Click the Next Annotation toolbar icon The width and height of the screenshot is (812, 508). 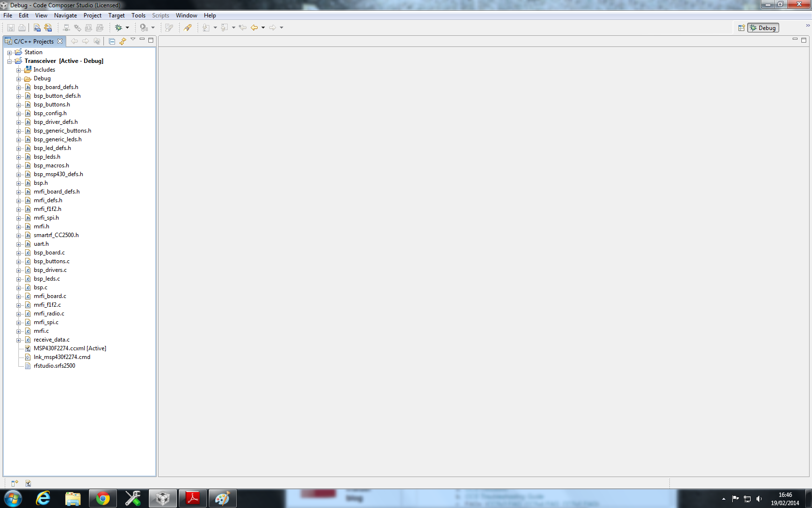coord(206,28)
